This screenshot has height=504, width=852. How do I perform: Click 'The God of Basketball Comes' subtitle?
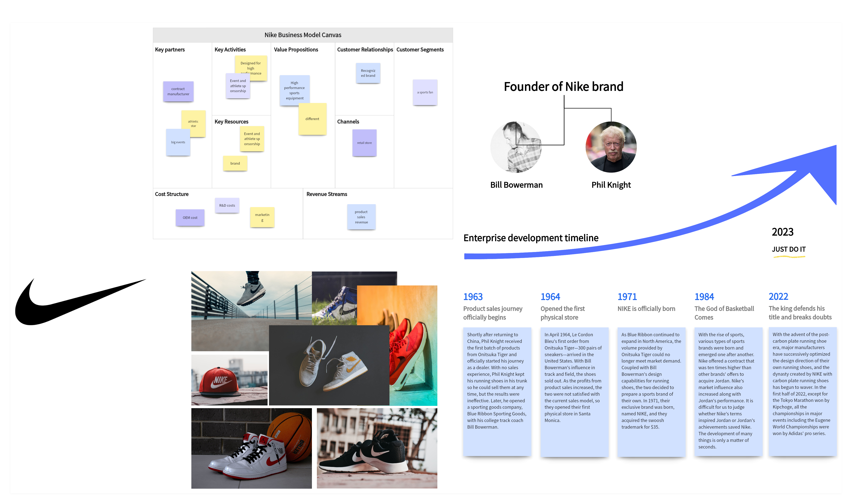click(724, 313)
